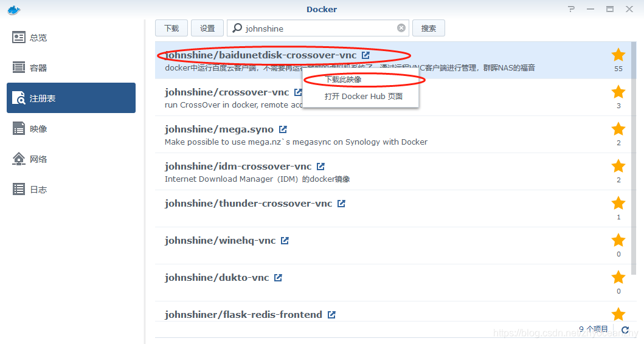Click the star icon for johnshine/dukto-vnc
Image resolution: width=644 pixels, height=344 pixels.
tap(618, 277)
